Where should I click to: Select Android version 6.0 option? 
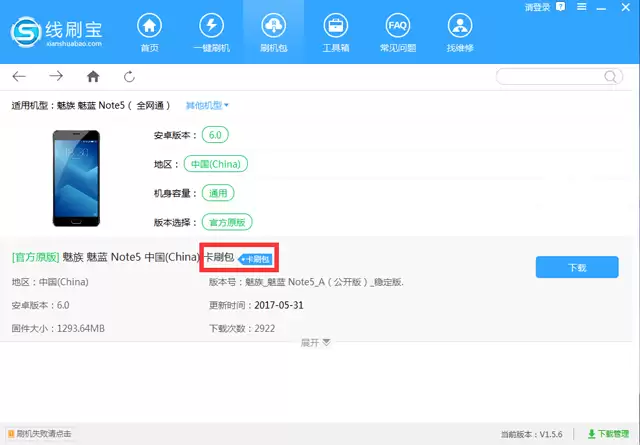tap(215, 135)
